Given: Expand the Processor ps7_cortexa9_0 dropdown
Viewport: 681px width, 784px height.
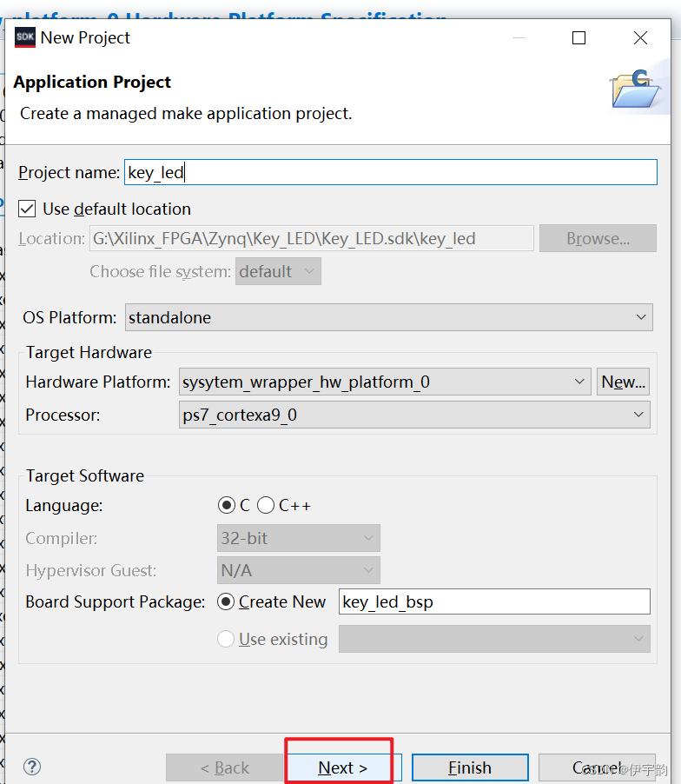Looking at the screenshot, I should [414, 415].
